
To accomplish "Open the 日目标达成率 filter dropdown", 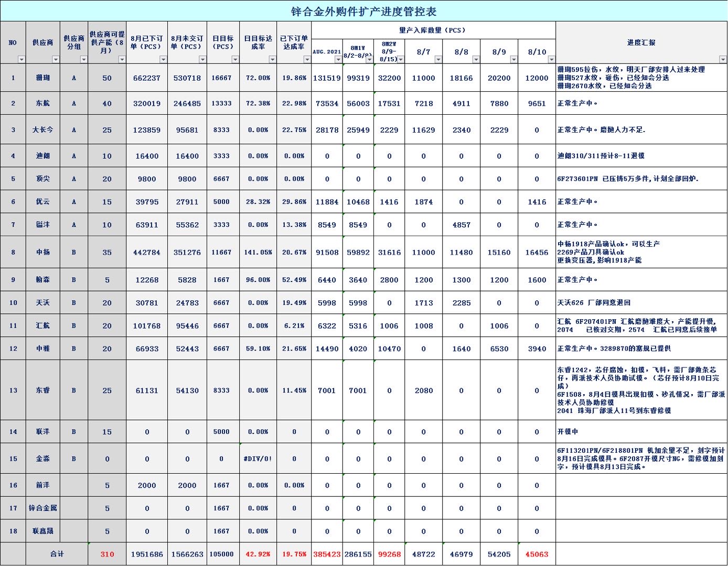I will click(272, 60).
